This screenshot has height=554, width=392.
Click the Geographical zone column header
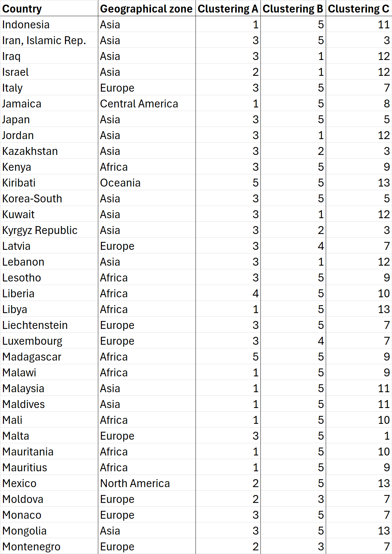click(x=146, y=9)
